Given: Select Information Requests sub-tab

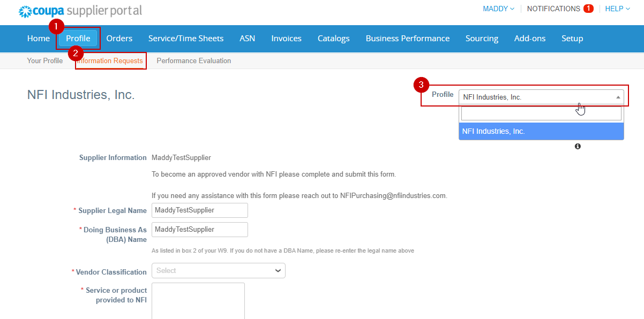Looking at the screenshot, I should click(x=110, y=61).
